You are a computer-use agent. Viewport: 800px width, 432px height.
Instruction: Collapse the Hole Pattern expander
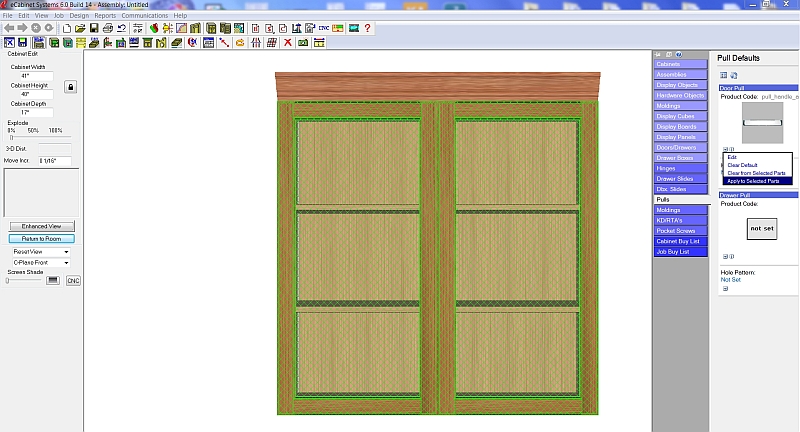coord(724,288)
